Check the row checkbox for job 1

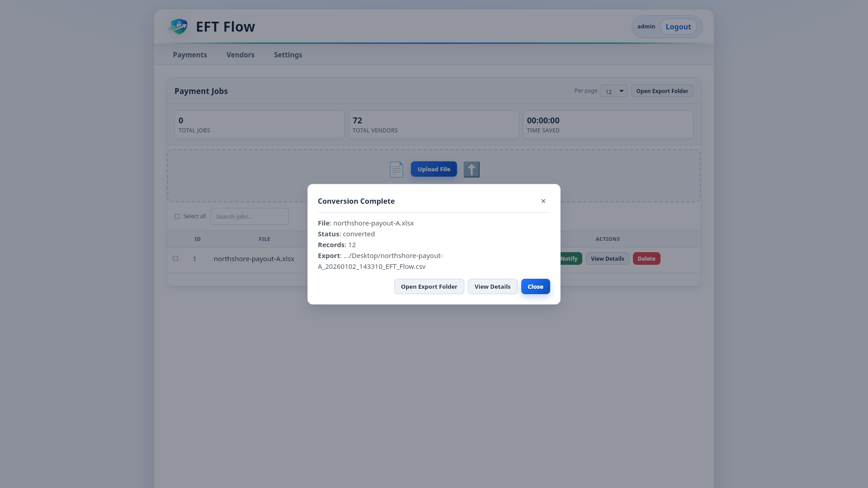(x=175, y=258)
